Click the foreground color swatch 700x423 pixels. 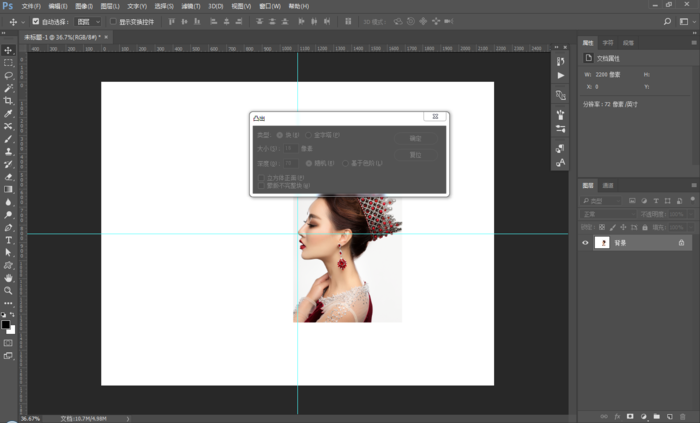coord(6,325)
